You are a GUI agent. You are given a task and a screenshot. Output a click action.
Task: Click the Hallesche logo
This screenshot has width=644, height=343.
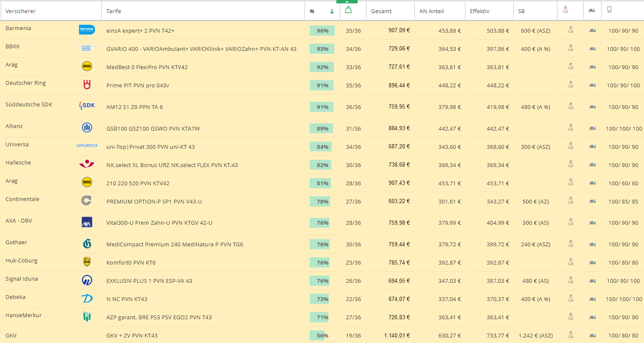click(87, 164)
